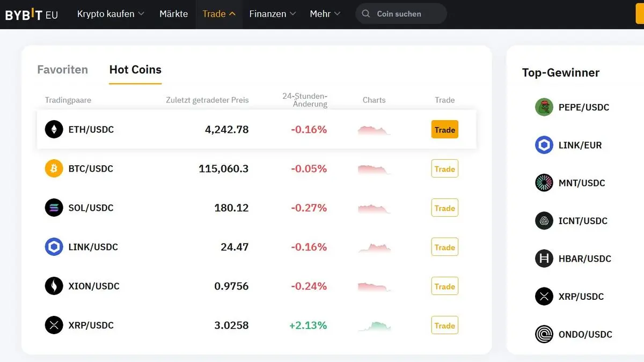
Task: Switch to the Favoriten tab
Action: 62,69
